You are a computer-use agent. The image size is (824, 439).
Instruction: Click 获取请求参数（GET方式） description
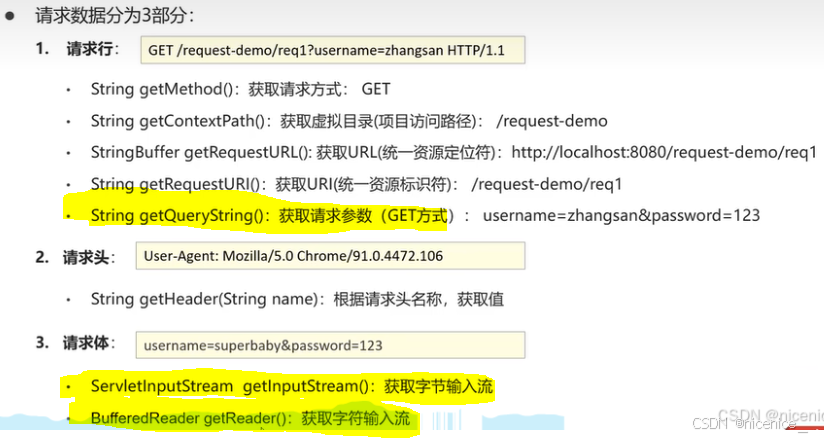tap(366, 216)
